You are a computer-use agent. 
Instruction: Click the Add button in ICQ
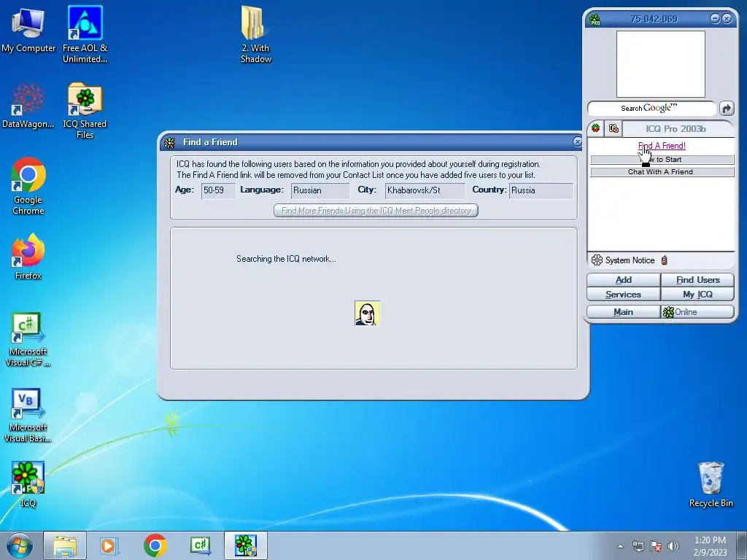coord(624,279)
